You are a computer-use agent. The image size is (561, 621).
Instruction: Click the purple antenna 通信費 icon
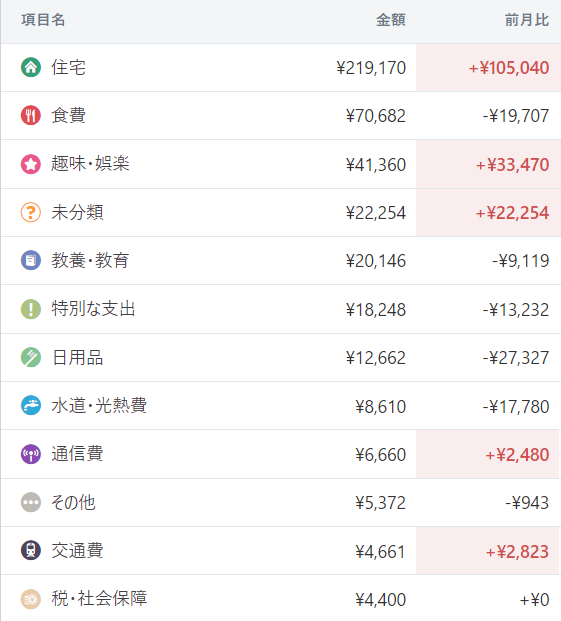click(x=30, y=454)
